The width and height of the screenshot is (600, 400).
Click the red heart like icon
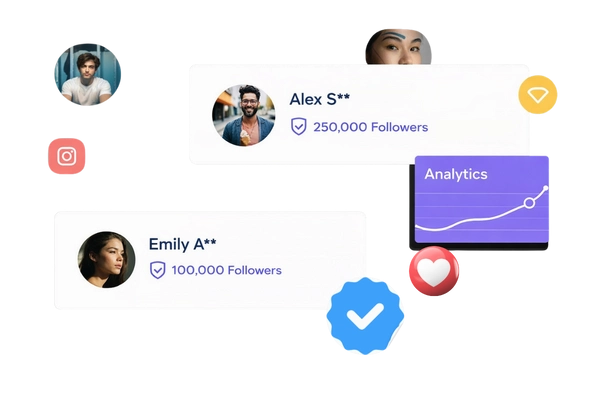coord(434,271)
